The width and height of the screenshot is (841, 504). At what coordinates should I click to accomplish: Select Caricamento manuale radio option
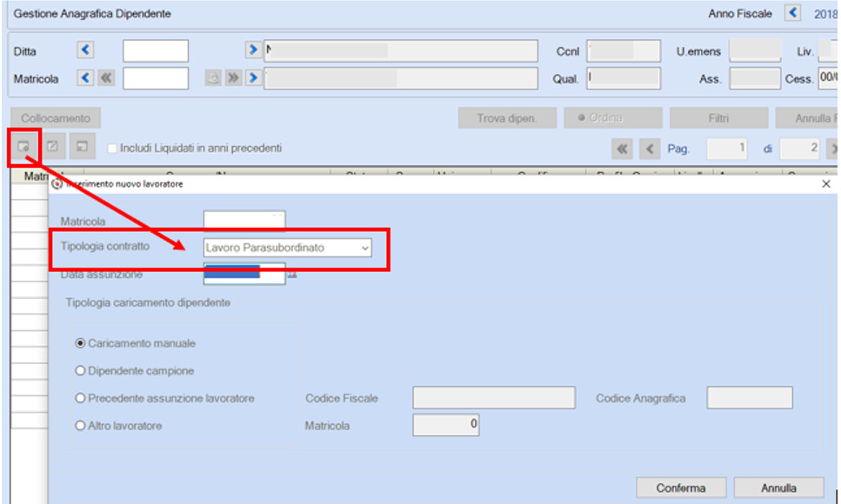81,343
